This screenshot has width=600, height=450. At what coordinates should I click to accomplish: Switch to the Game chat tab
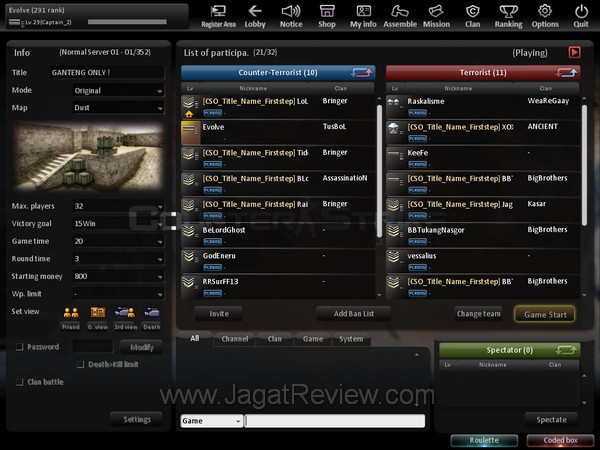click(x=313, y=339)
